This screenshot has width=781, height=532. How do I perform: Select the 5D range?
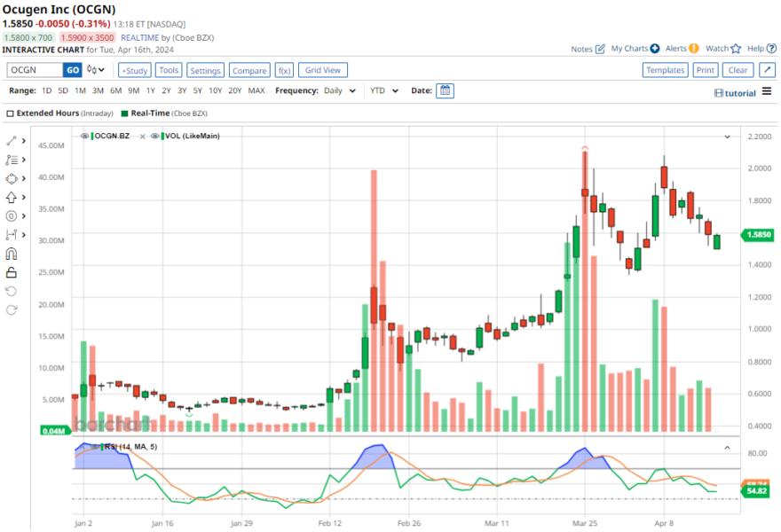coord(63,90)
